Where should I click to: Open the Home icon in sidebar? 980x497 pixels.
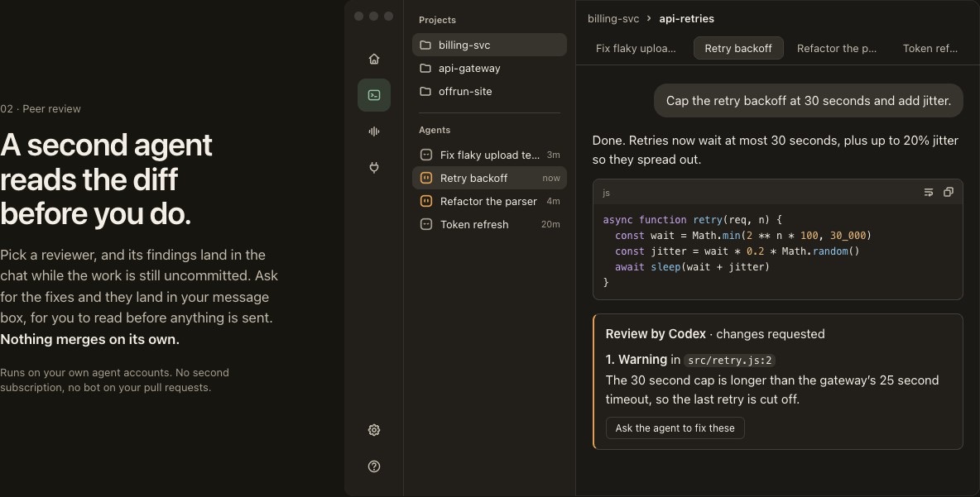point(374,59)
